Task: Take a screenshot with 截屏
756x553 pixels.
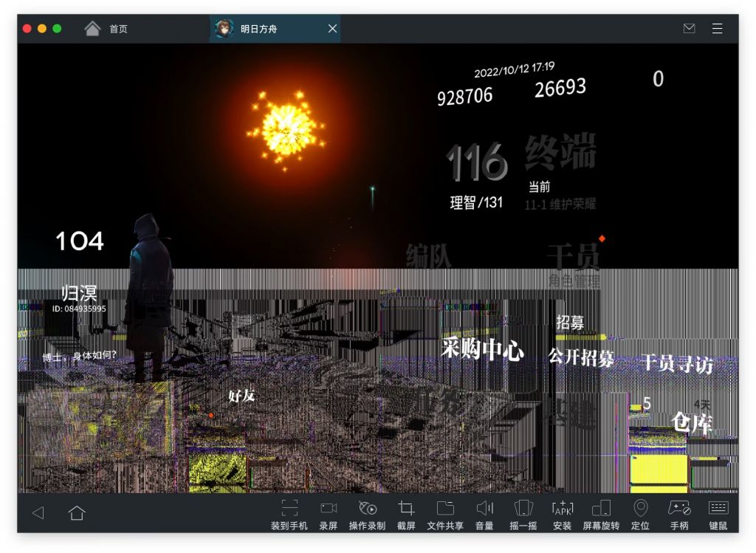Action: tap(406, 509)
